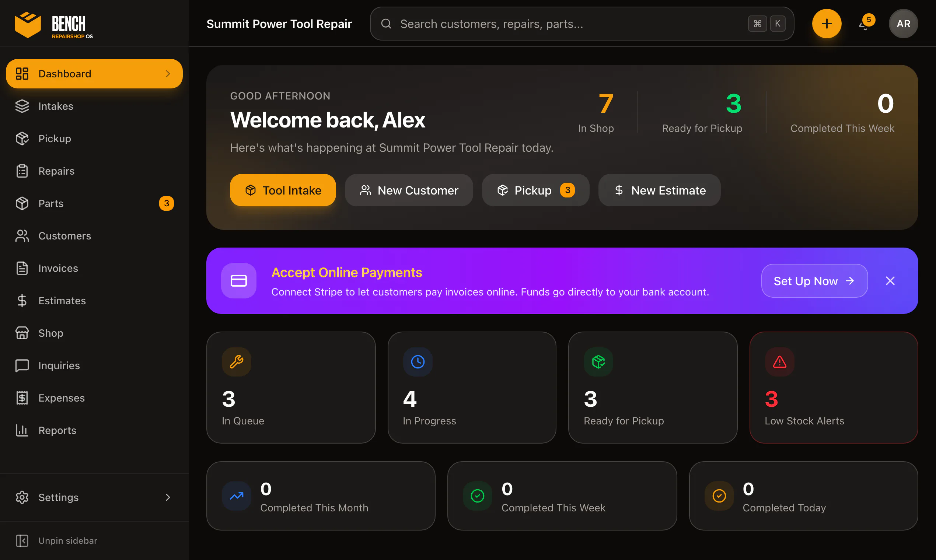Click the trend icon on Completed This Month
The image size is (936, 560).
point(236,496)
